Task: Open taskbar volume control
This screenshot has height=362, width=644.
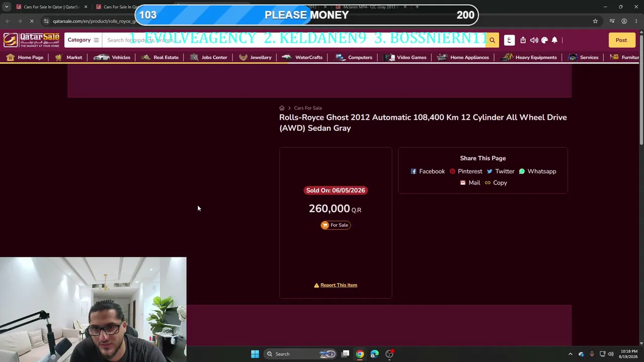Action: [x=611, y=354]
